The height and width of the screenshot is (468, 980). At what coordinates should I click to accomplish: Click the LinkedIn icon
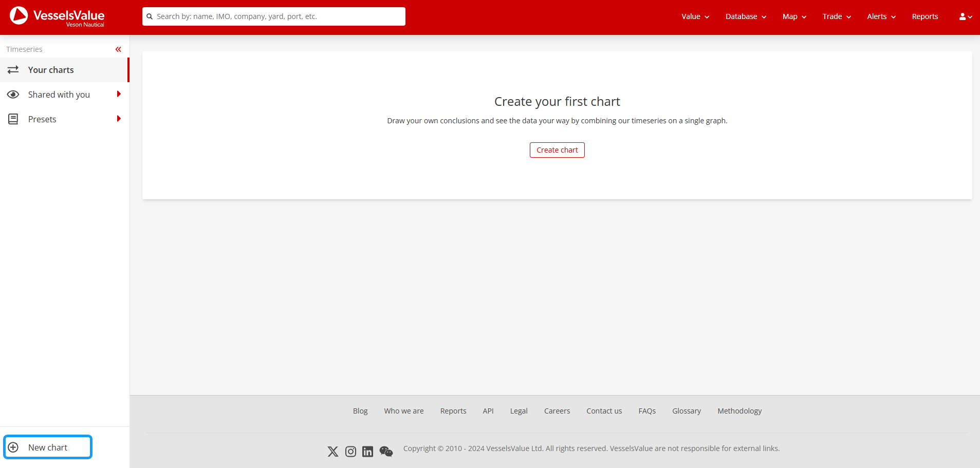tap(368, 451)
